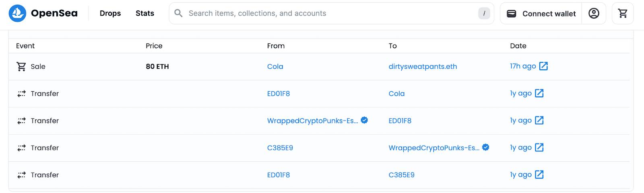Open external link for ED01F8 to C385E9 transfer
This screenshot has width=644, height=193.
539,175
